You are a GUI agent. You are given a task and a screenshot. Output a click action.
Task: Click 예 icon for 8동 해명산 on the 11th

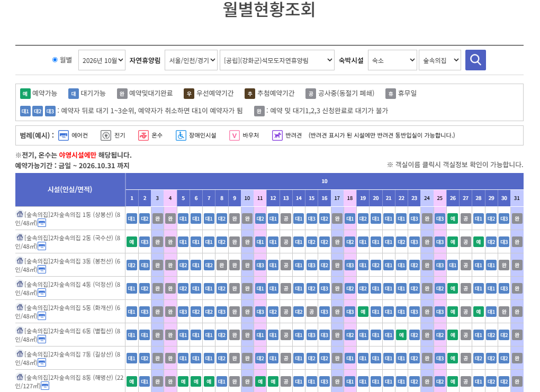click(260, 381)
